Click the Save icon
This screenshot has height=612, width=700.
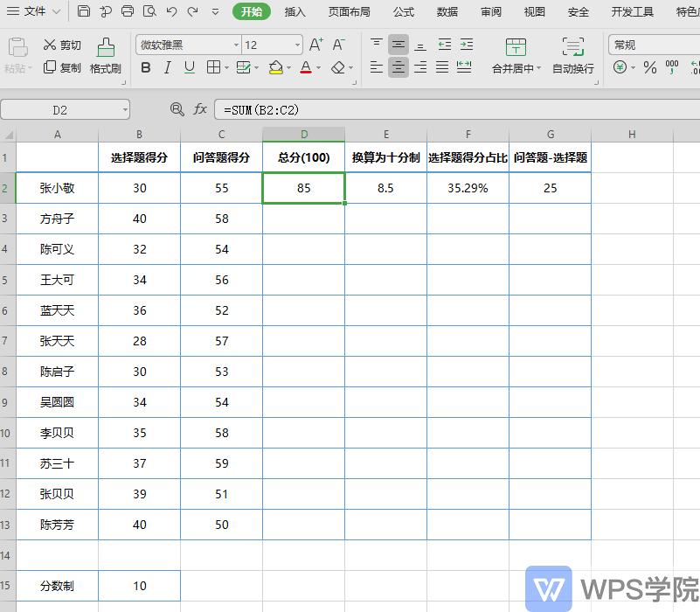coord(83,11)
